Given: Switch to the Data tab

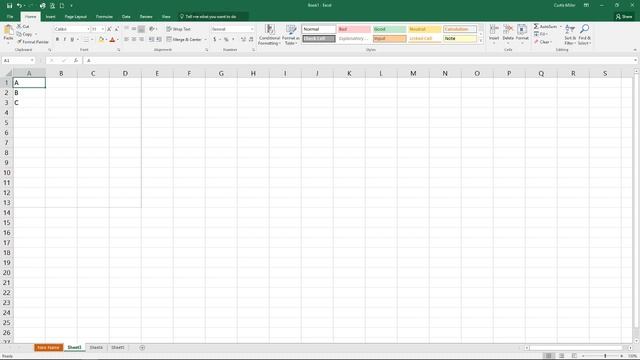Looking at the screenshot, I should pyautogui.click(x=126, y=17).
